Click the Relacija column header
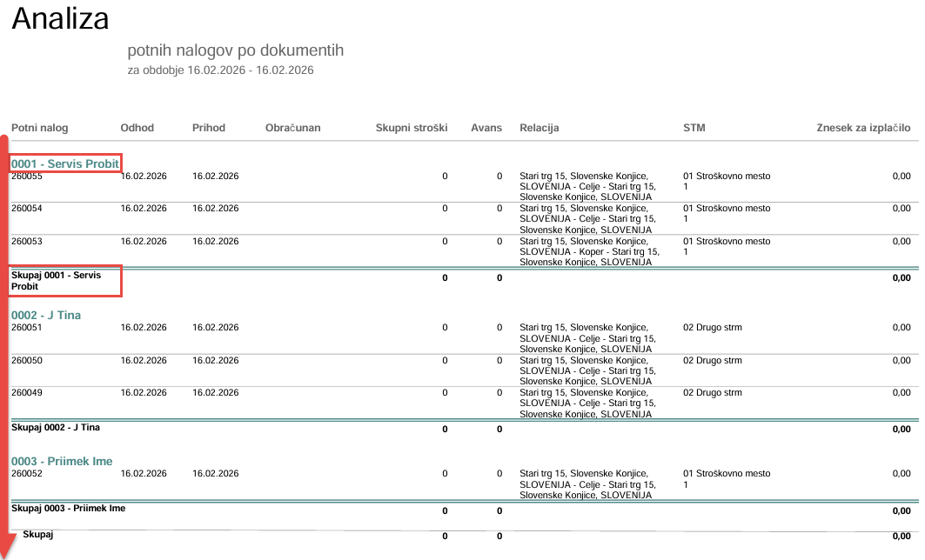925x560 pixels. point(540,128)
